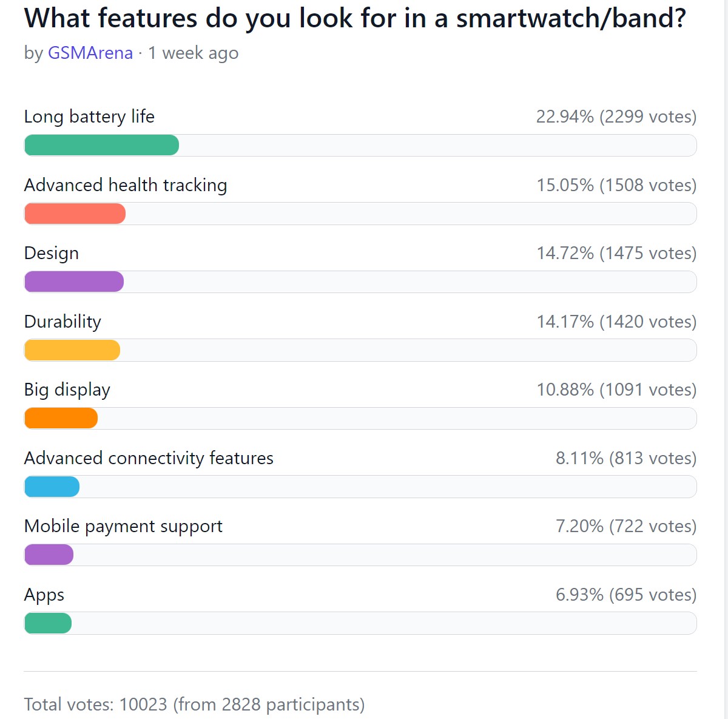
Task: Click the red Advanced health tracking bar
Action: click(x=75, y=214)
